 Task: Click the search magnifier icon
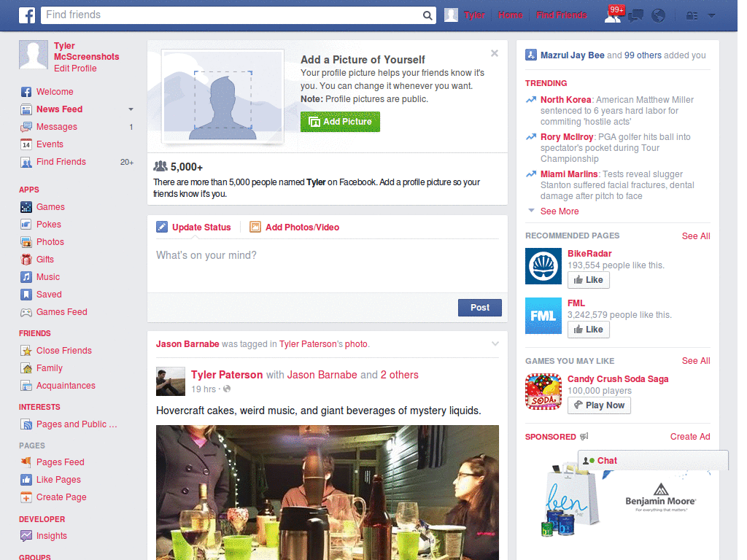click(x=427, y=15)
